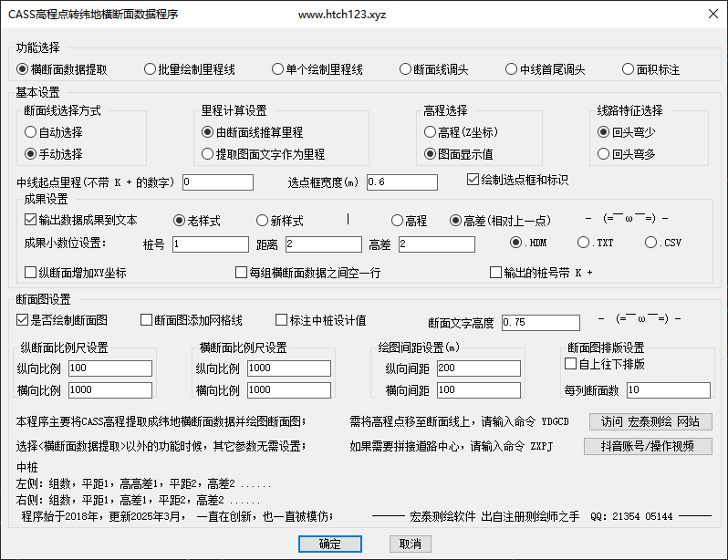Close the CASS dialog window
Viewport: 728px width, 560px height.
712,15
